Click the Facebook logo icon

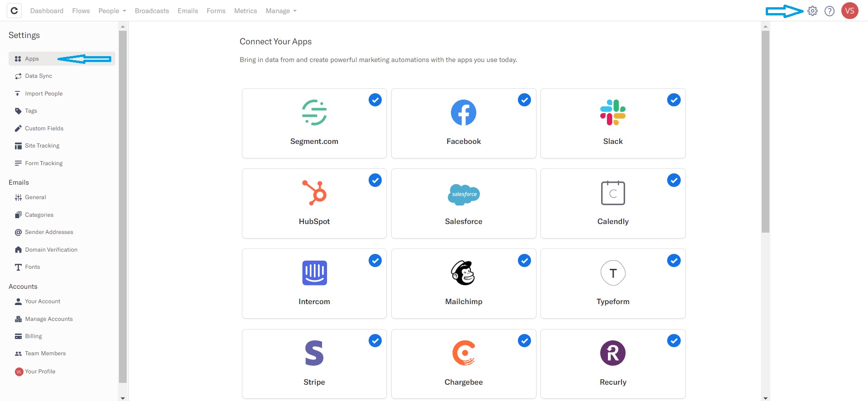464,112
